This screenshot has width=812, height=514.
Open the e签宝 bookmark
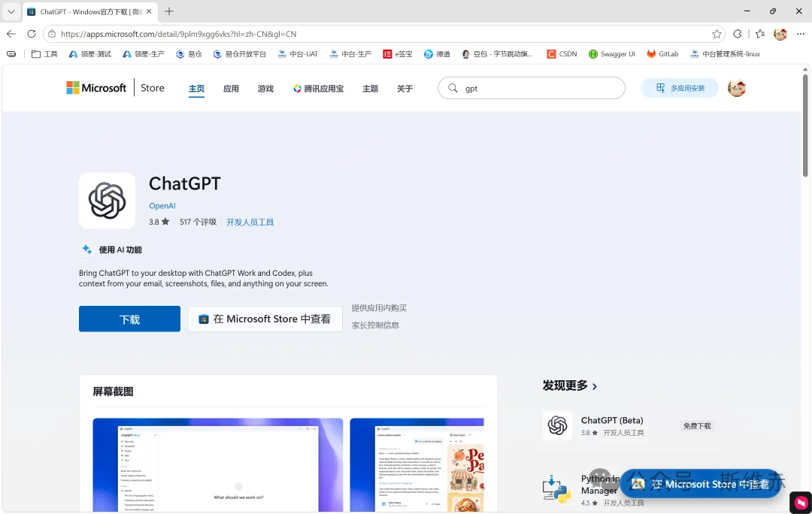tap(398, 54)
